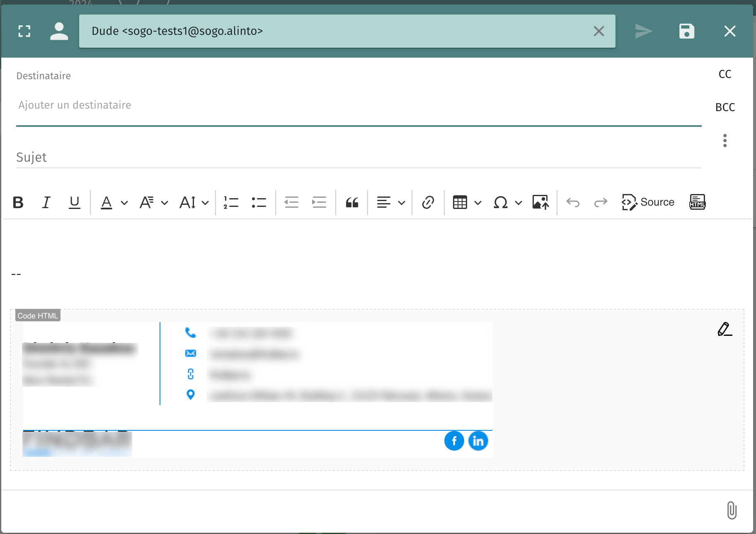Switch to Source editing mode

(x=648, y=202)
